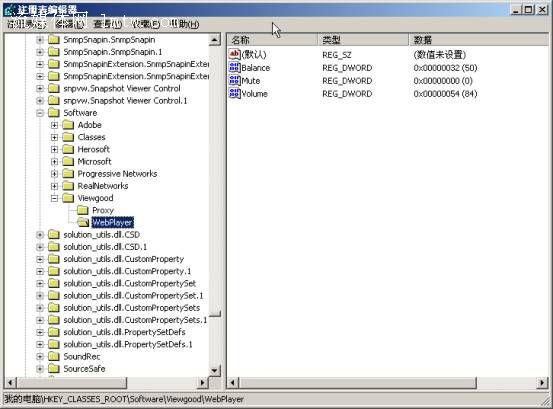Screen dimensions: 553x409
Task: Select the Mute DWORD value icon
Action: pos(234,80)
